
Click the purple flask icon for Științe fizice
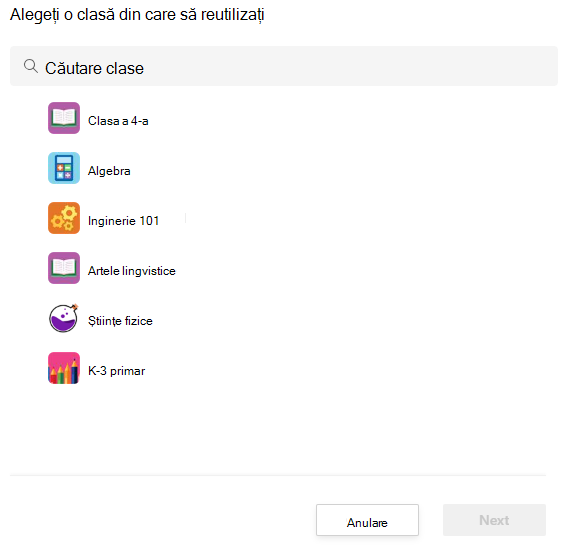point(64,318)
